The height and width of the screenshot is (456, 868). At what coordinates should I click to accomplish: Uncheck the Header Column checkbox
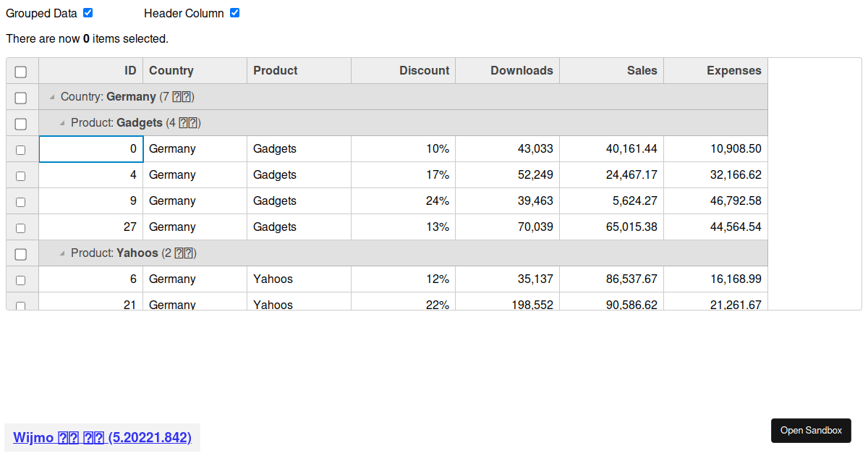point(234,13)
